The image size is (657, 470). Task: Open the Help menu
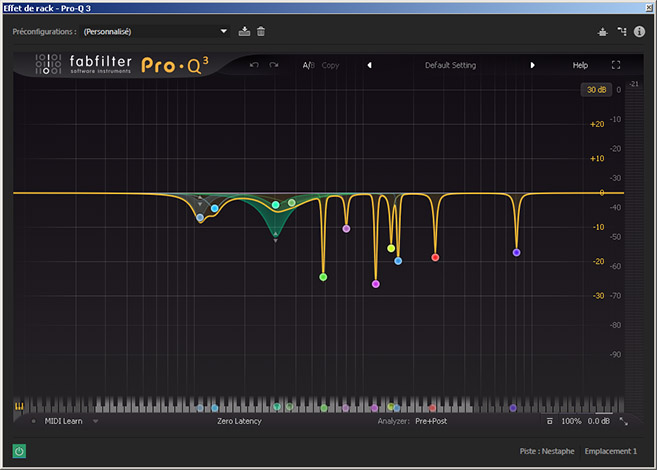tap(580, 65)
